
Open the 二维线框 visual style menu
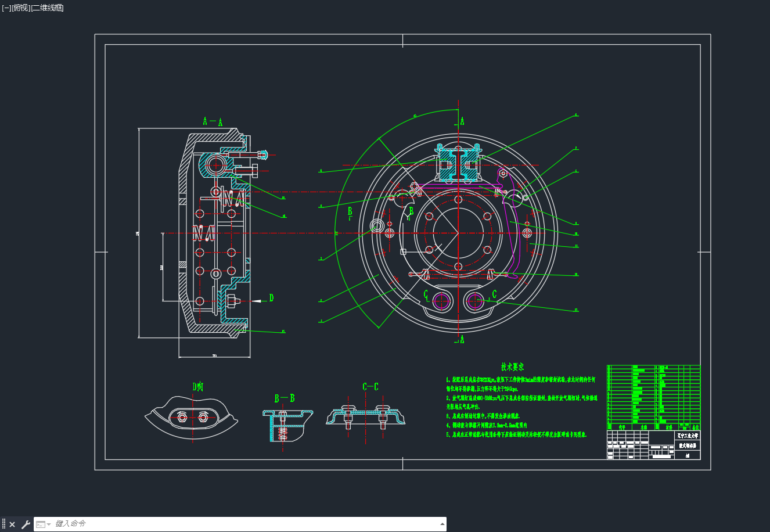tap(48, 8)
